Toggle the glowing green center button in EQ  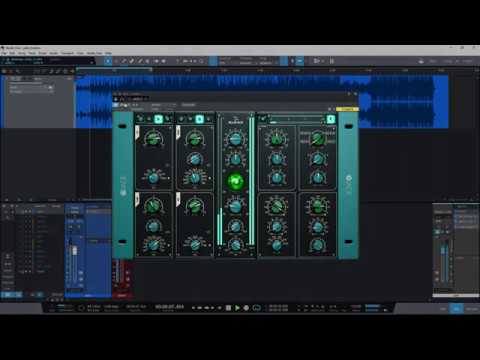tap(235, 181)
